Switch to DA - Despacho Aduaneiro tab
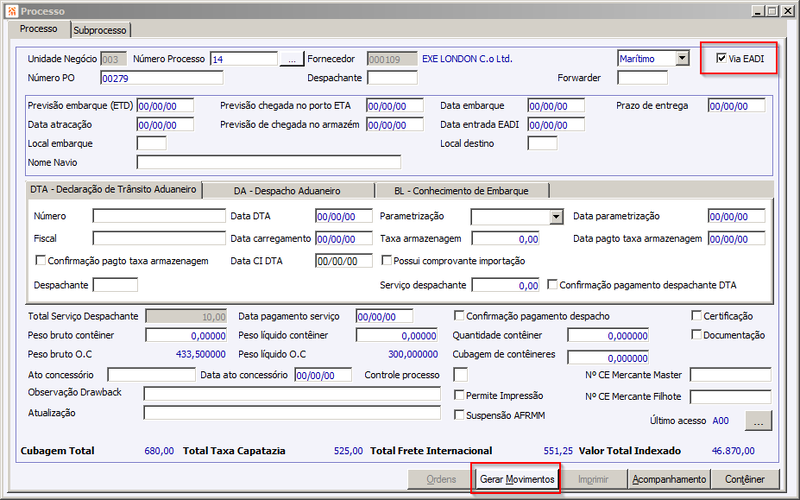Viewport: 800px width, 500px height. point(287,191)
